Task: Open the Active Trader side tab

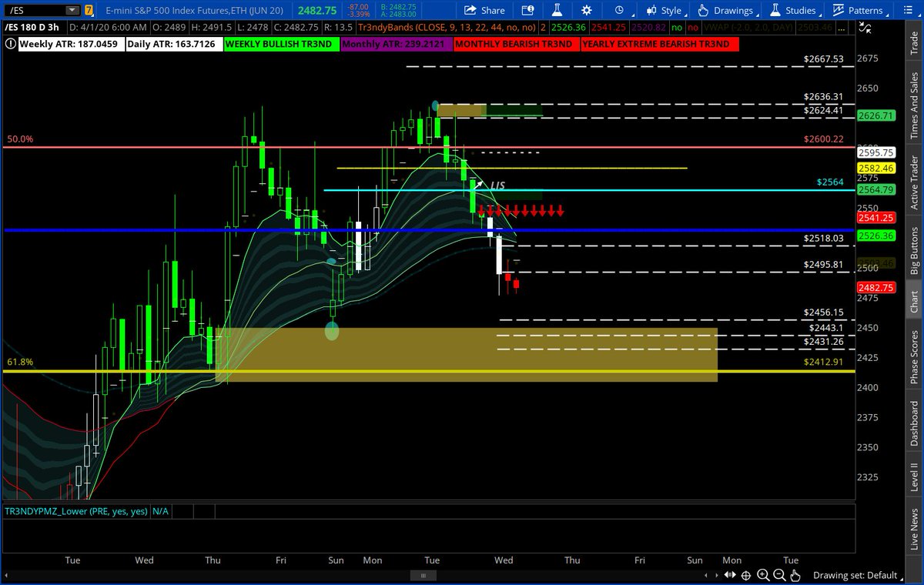Action: click(914, 182)
